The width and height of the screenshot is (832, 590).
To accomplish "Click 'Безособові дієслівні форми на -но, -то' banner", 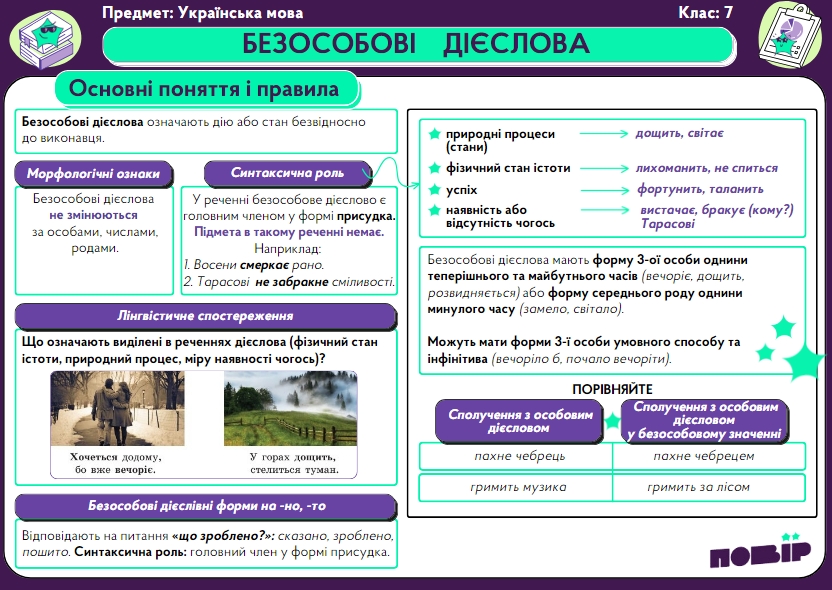I will coord(207,506).
